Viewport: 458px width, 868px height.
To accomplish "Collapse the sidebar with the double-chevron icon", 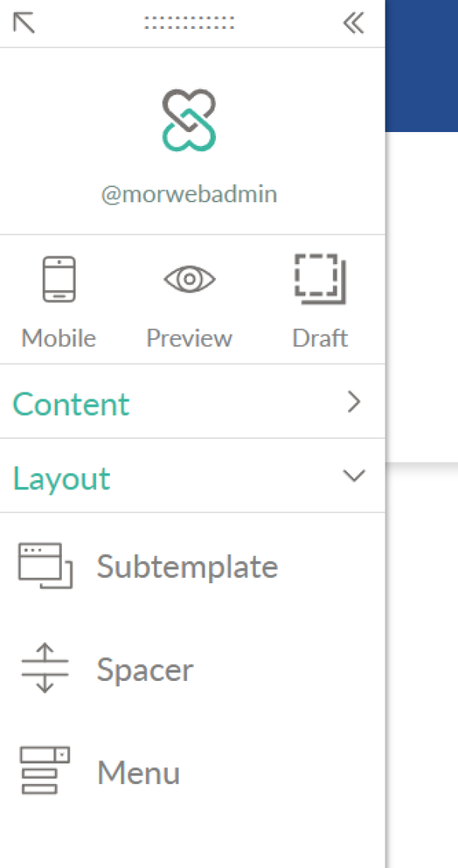I will pos(353,23).
